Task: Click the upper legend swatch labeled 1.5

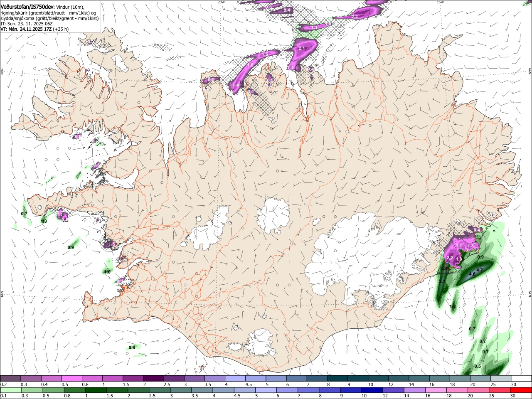Action: pos(133,378)
